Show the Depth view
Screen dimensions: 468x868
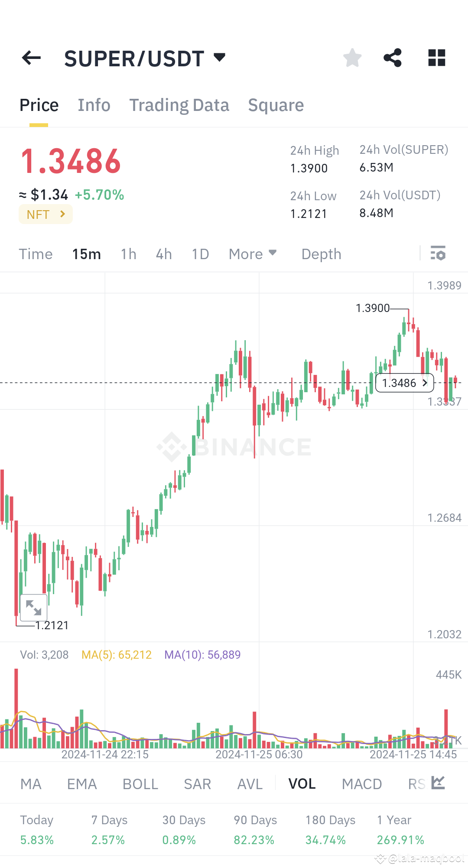coord(321,254)
